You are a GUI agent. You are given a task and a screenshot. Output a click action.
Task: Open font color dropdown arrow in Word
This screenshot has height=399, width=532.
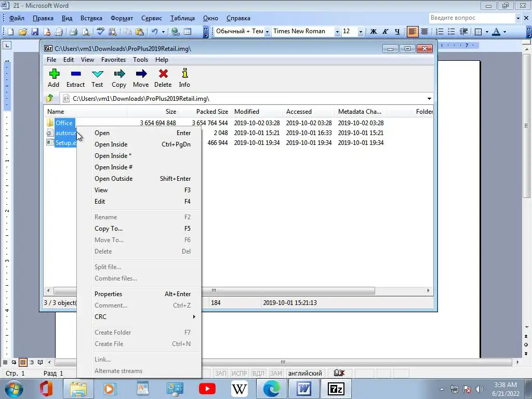(504, 32)
